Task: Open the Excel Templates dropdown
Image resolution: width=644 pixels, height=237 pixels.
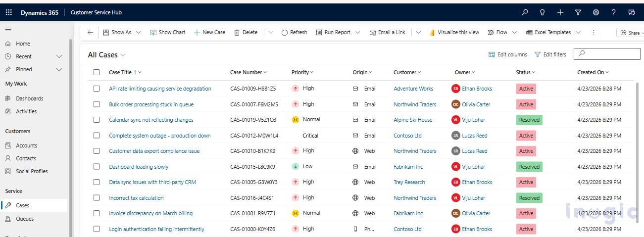Action: [578, 33]
